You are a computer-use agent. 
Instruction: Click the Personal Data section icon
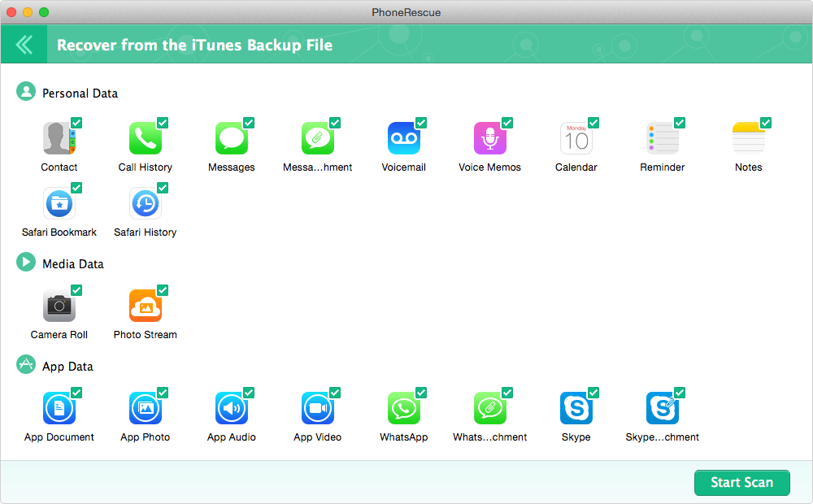pyautogui.click(x=26, y=92)
